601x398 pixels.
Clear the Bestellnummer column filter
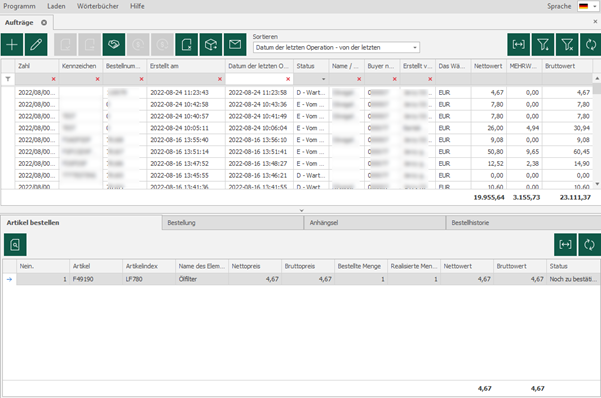[141, 79]
